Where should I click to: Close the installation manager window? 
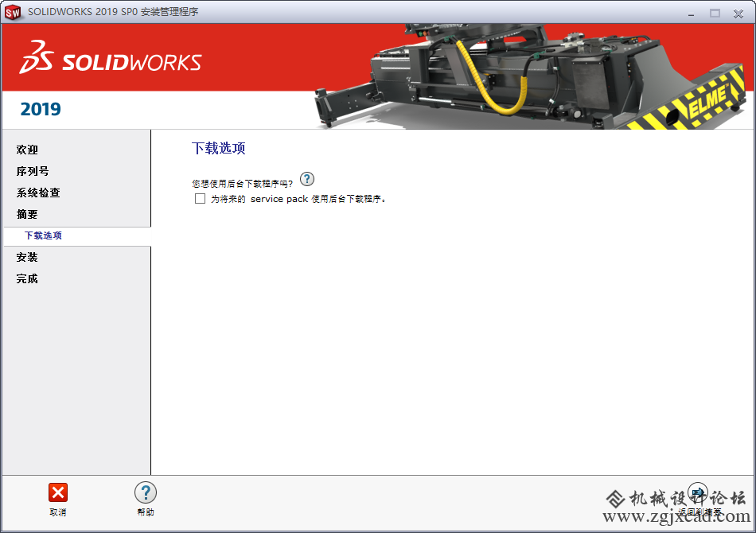[738, 14]
